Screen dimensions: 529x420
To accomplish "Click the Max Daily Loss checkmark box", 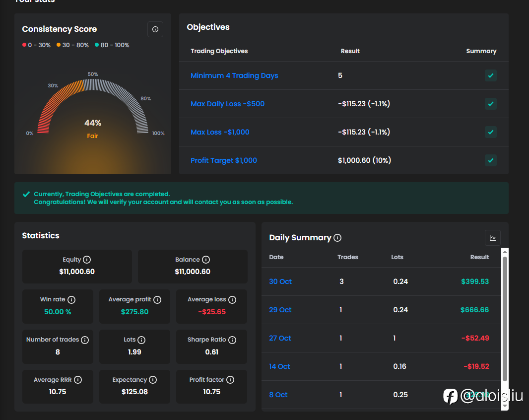I will (490, 104).
